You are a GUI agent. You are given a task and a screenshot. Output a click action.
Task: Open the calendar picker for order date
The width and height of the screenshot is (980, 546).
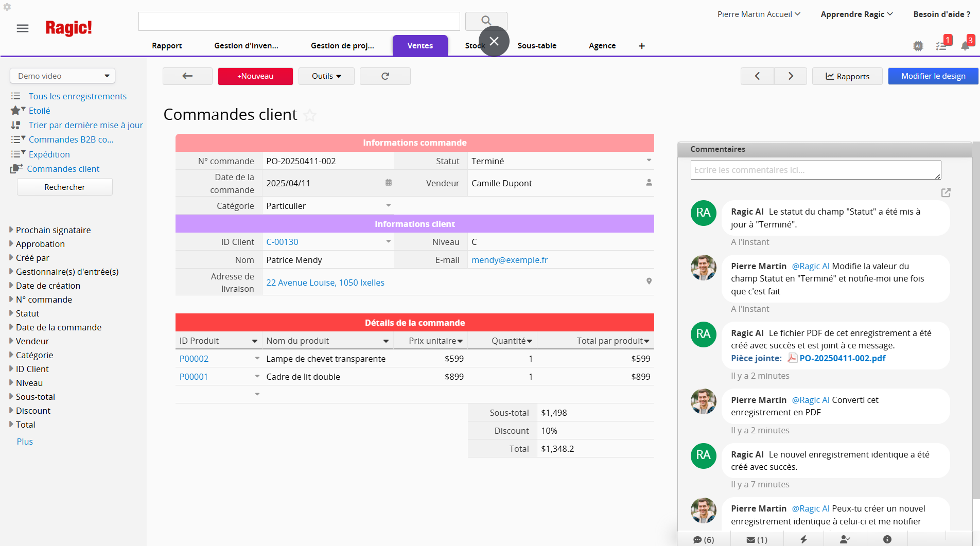389,183
